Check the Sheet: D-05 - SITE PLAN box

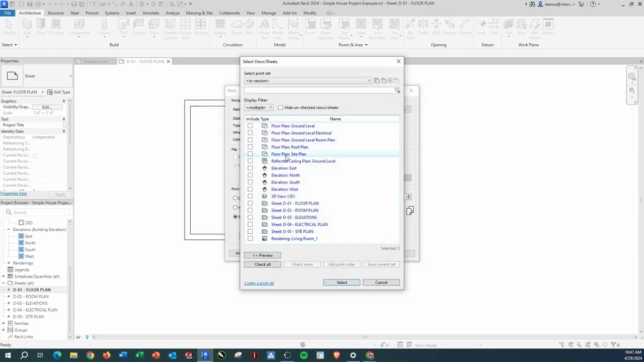250,232
